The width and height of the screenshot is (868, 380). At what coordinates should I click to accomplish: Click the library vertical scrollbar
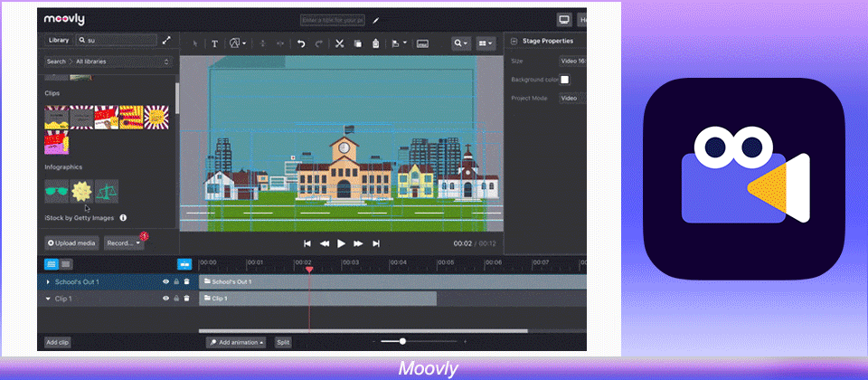tap(176, 98)
